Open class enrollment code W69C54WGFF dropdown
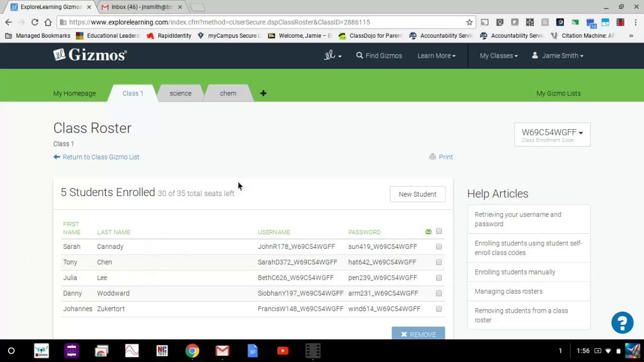The image size is (644, 362). pyautogui.click(x=552, y=134)
